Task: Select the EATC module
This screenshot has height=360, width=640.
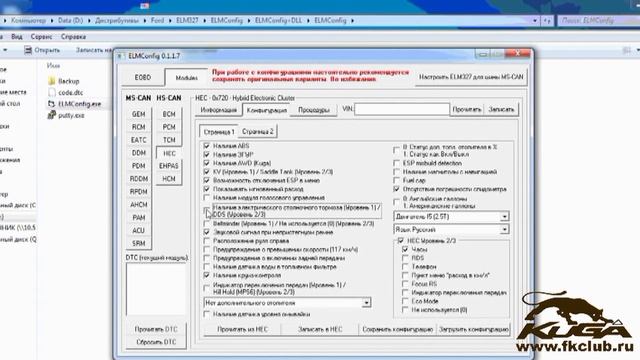Action: point(138,140)
